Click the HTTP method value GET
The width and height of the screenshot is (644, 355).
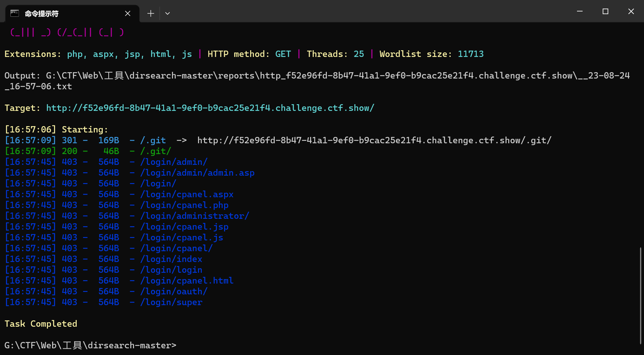coord(283,54)
